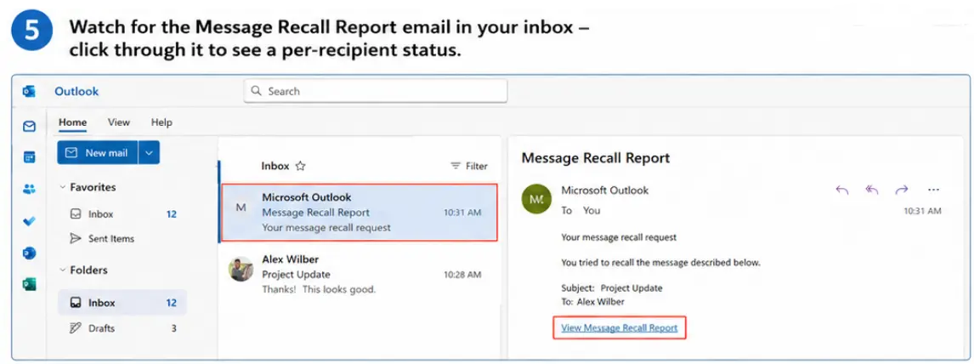Open the People contacts icon
The width and height of the screenshot is (980, 364).
pos(30,189)
